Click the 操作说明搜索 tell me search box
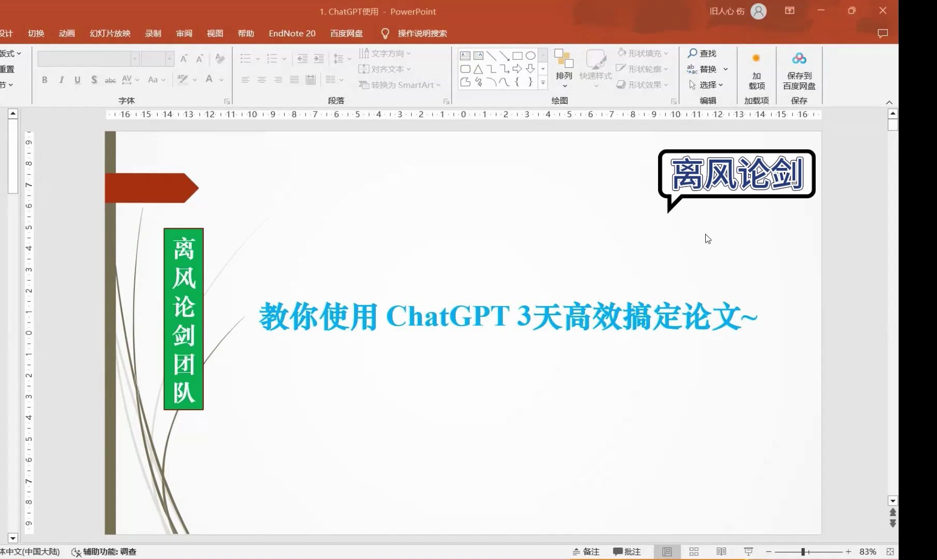Screen dimensions: 937x560 422,33
